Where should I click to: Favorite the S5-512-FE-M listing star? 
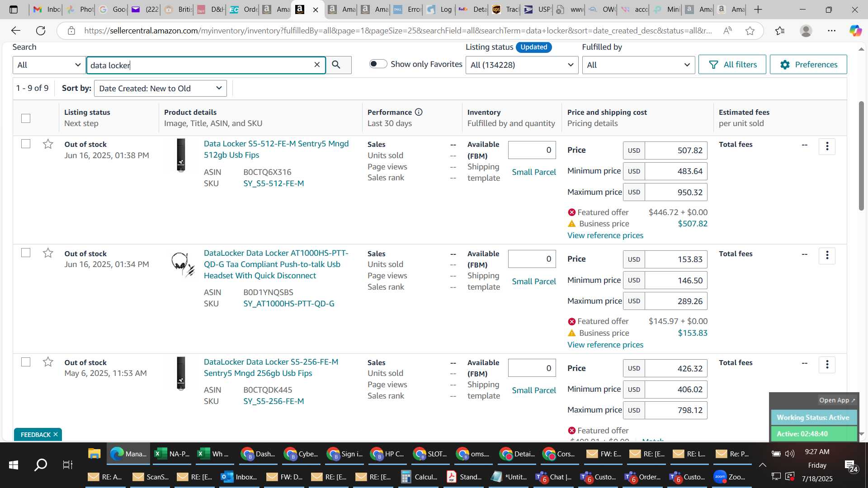pos(48,144)
